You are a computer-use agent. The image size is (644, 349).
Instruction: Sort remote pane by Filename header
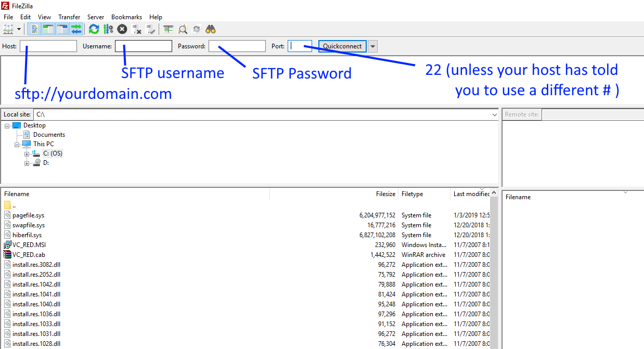click(x=572, y=197)
